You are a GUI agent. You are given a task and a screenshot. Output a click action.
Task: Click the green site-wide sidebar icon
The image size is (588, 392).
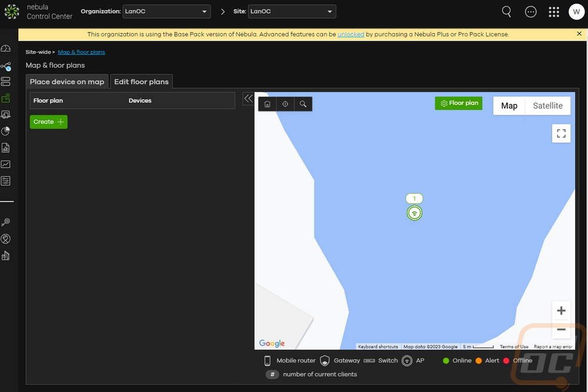(x=6, y=98)
